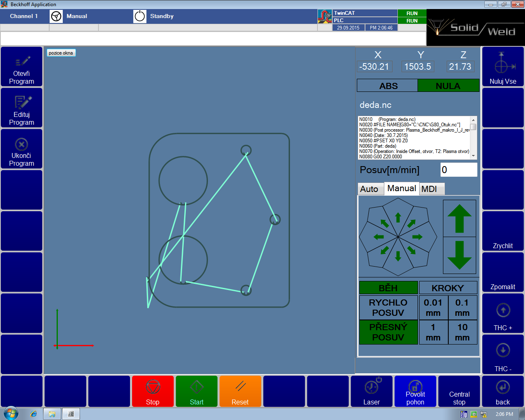
Task: Click Nuluj Vse to zero all axes
Action: coord(503,66)
